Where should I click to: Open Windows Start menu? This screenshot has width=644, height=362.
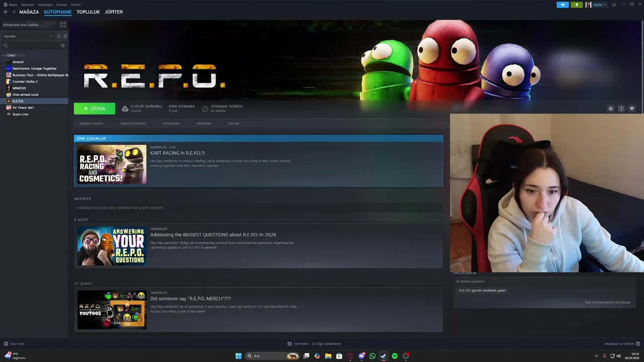(238, 356)
